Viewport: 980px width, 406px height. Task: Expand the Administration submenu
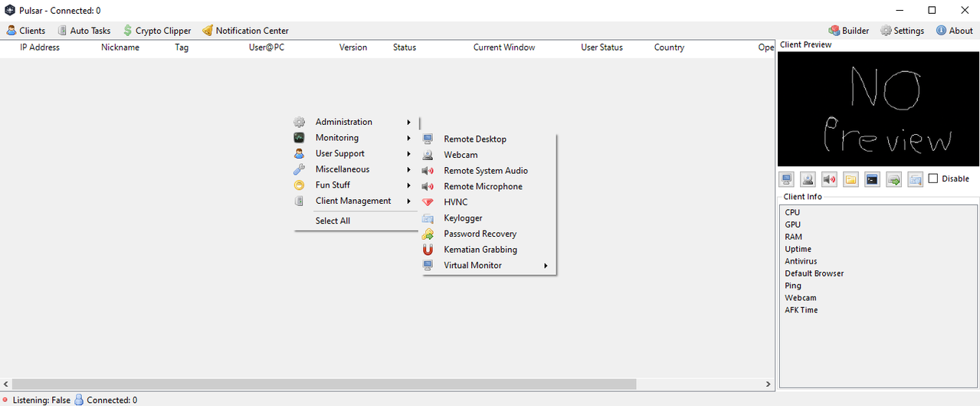tap(356, 122)
